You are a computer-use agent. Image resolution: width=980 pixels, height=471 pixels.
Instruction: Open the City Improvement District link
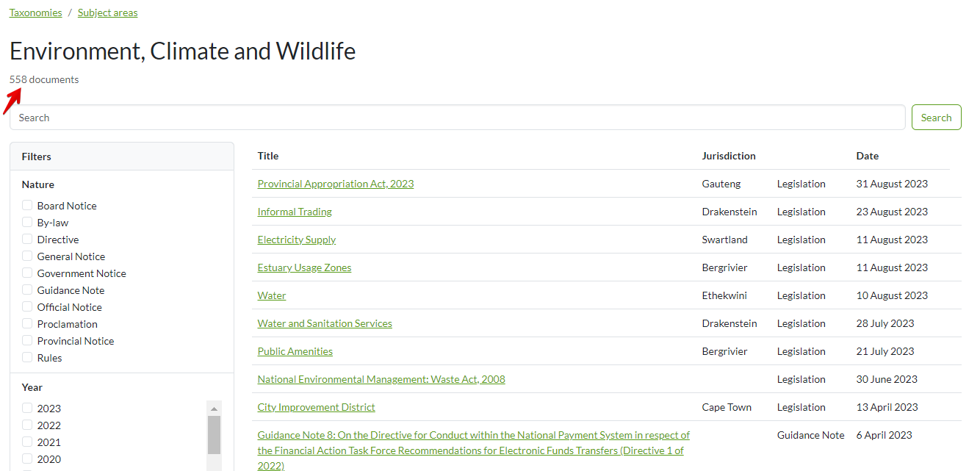point(316,407)
